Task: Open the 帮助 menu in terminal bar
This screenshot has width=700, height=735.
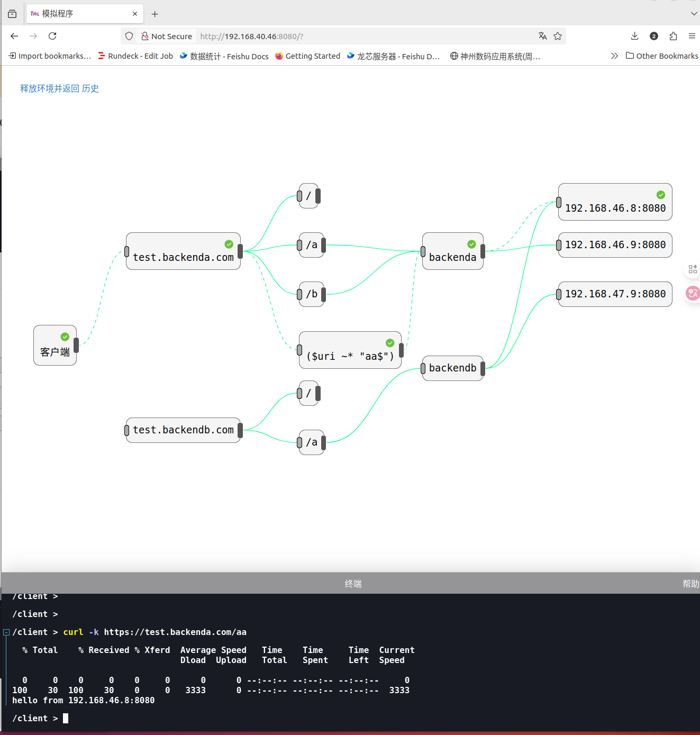Action: pyautogui.click(x=690, y=584)
